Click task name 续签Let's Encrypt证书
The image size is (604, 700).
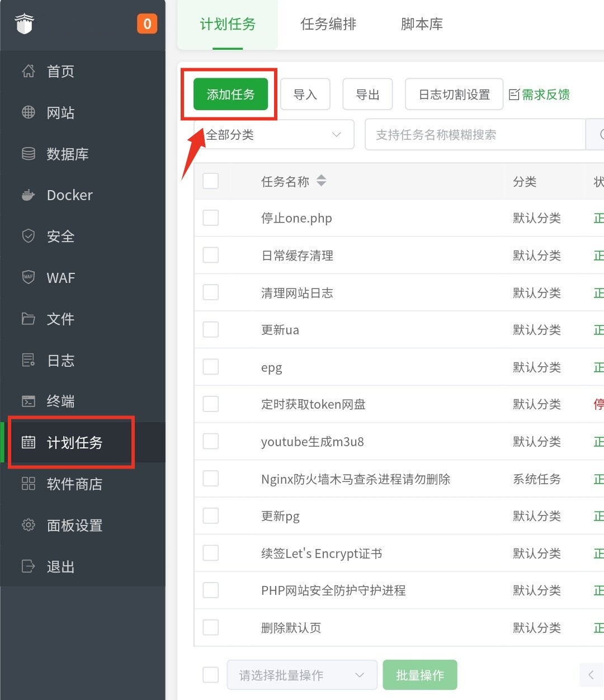322,554
